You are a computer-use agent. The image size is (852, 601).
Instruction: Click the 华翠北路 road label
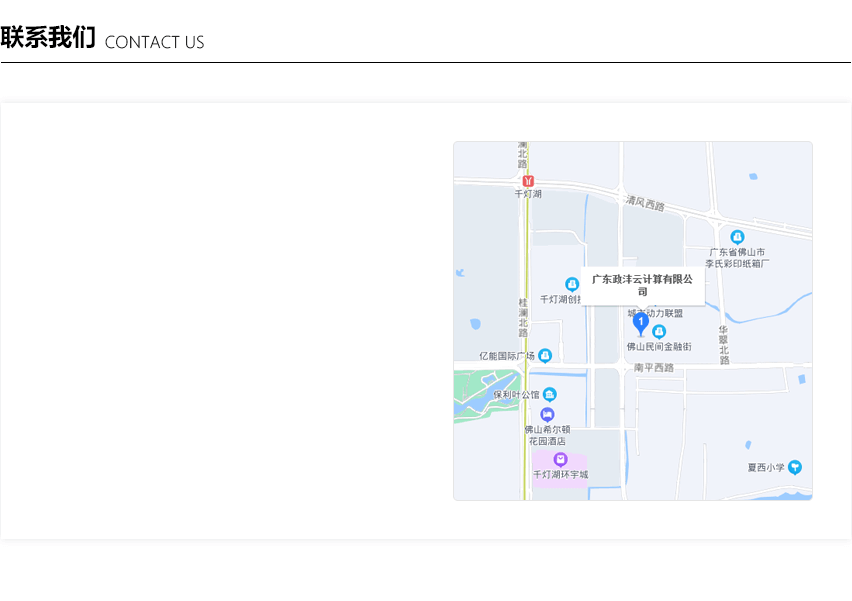pyautogui.click(x=723, y=345)
